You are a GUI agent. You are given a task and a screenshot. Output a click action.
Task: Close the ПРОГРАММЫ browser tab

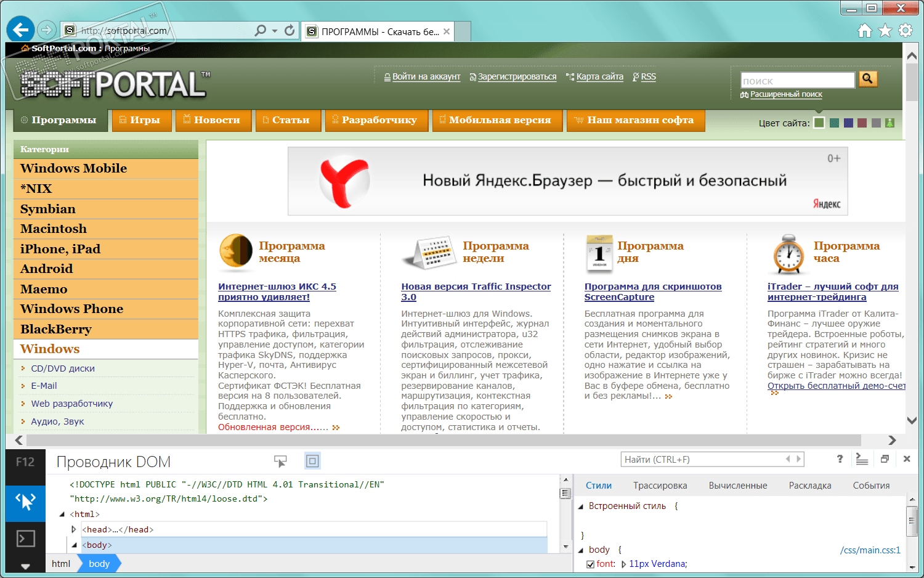click(x=447, y=31)
